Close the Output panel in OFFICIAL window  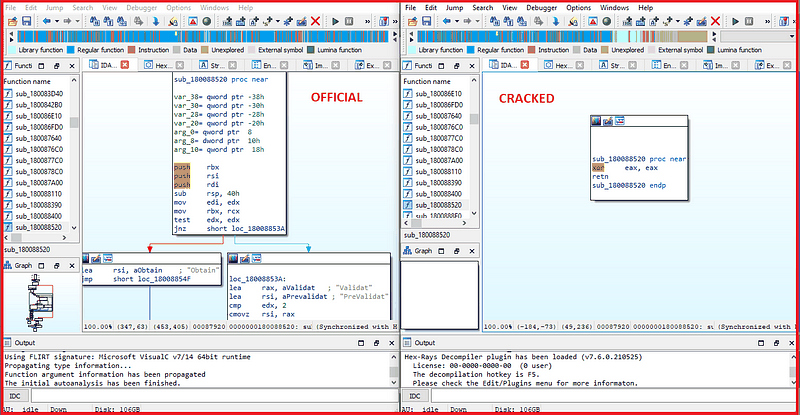coord(392,343)
